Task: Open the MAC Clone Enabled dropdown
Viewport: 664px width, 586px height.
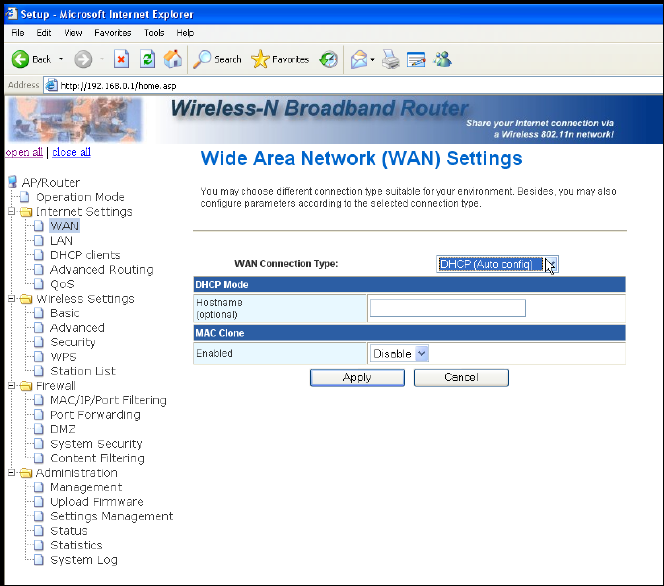Action: pos(399,354)
